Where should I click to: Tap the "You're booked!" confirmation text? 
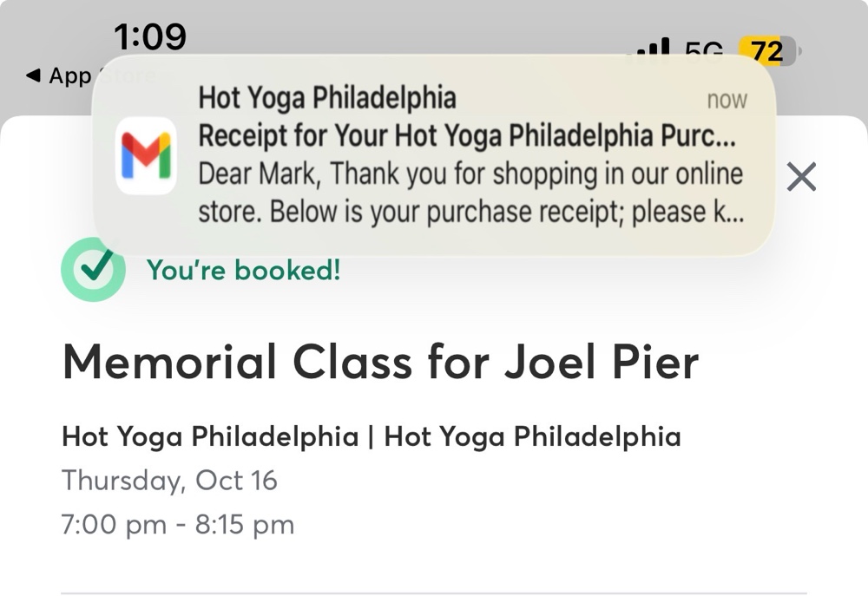[243, 270]
